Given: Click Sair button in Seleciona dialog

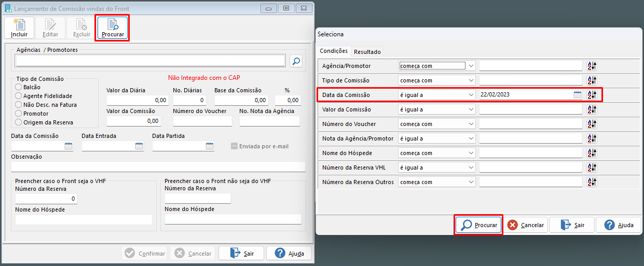Looking at the screenshot, I should (572, 225).
